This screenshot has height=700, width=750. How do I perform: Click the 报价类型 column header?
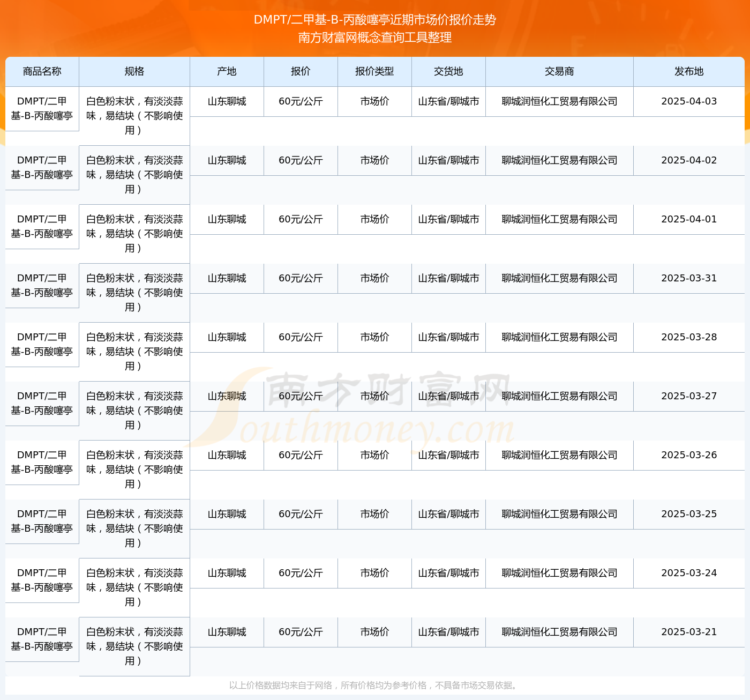coord(374,71)
